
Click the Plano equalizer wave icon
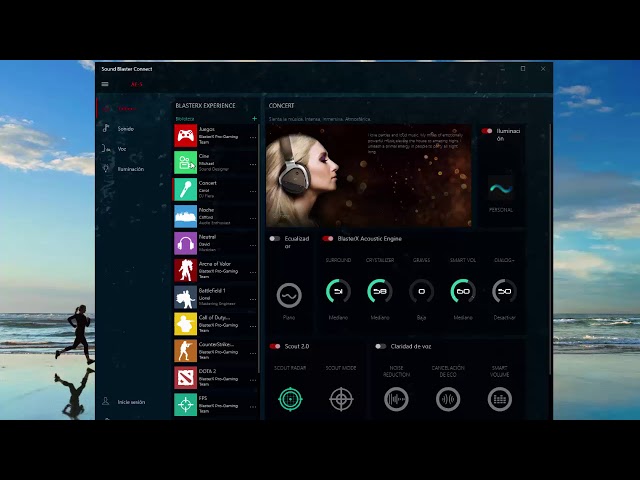point(289,295)
